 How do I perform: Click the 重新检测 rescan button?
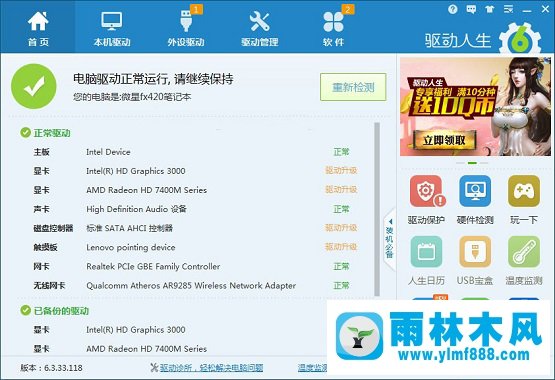coord(353,87)
